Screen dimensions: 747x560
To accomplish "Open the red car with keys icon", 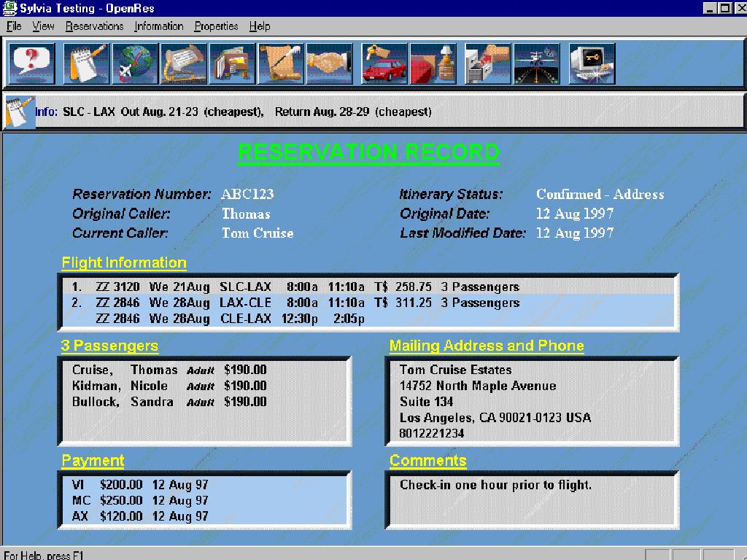I will click(384, 64).
